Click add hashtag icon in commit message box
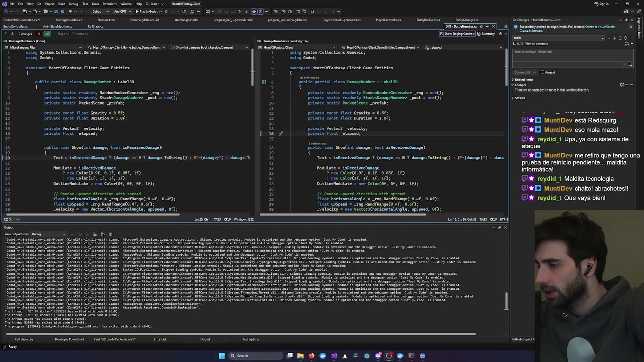The image size is (644, 362). click(630, 65)
